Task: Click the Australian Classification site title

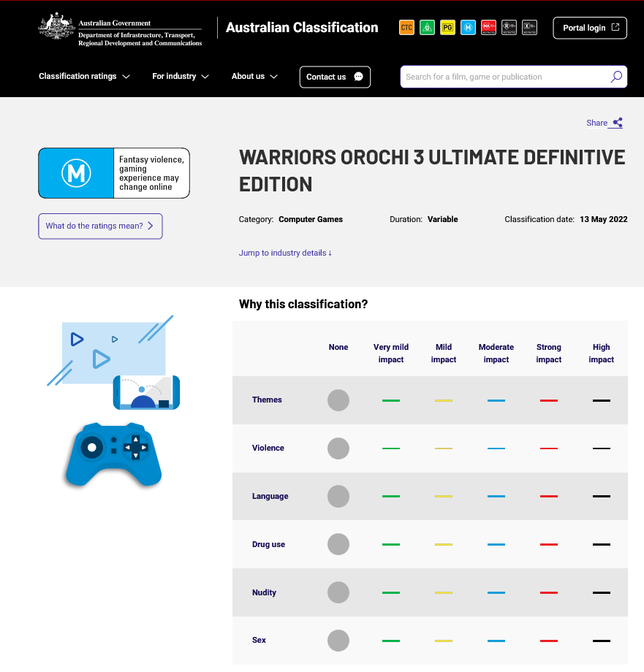Action: pos(302,28)
